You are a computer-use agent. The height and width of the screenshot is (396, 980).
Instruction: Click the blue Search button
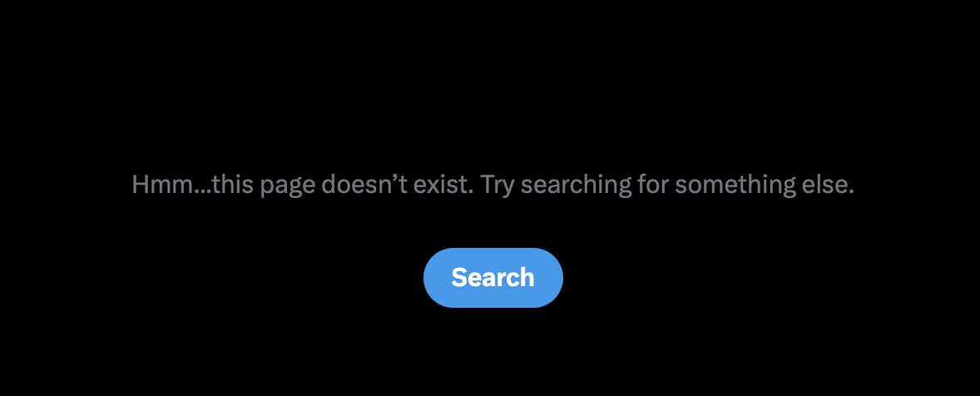point(493,278)
